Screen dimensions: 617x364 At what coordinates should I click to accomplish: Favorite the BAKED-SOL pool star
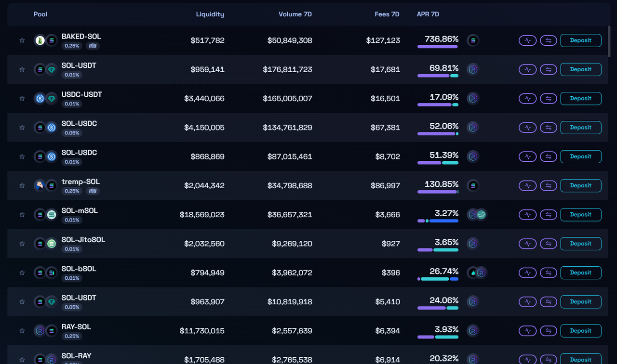pos(22,40)
